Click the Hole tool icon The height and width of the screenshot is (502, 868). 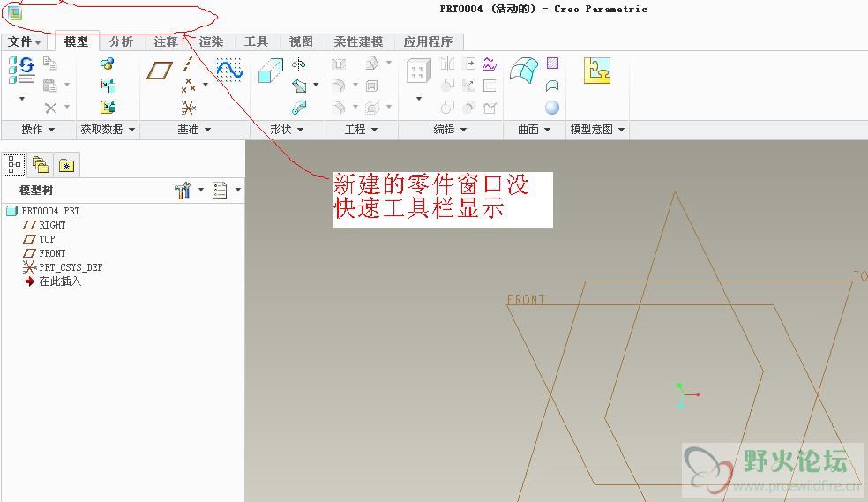pos(338,64)
